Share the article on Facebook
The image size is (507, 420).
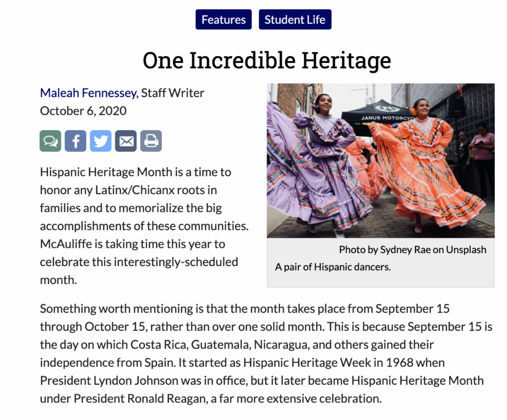pyautogui.click(x=76, y=141)
